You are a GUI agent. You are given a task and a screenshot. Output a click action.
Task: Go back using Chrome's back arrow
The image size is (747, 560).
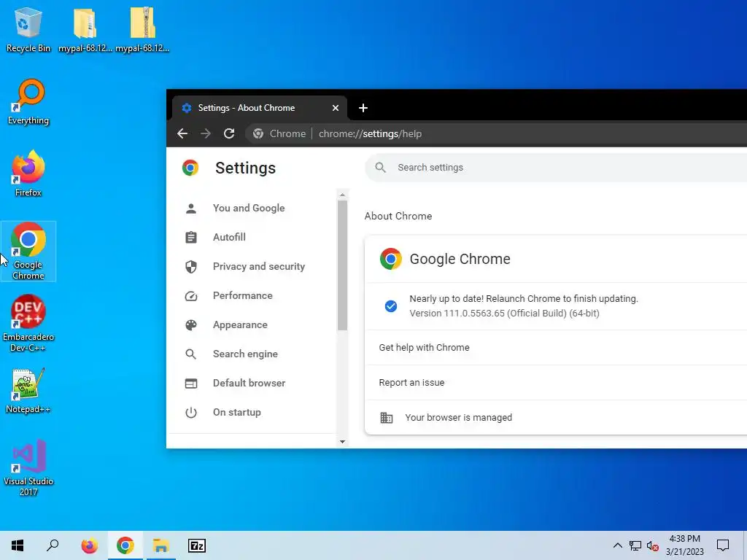(182, 134)
